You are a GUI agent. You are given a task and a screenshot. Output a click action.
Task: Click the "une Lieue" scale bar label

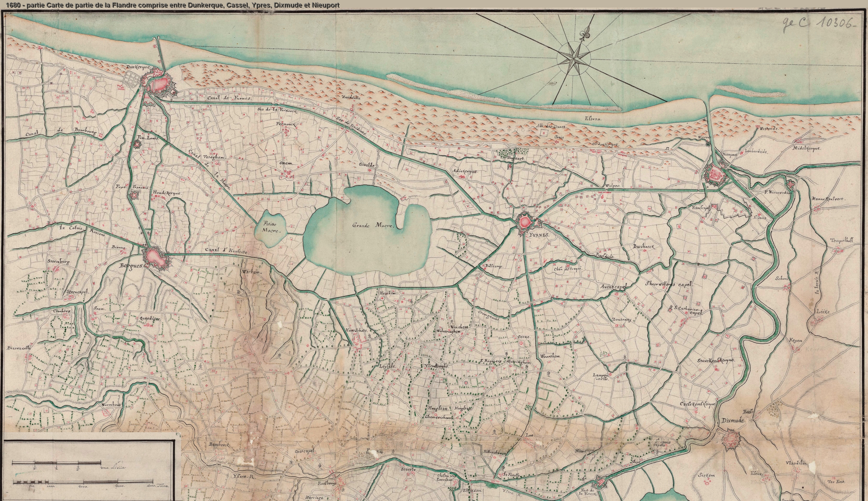113,468
